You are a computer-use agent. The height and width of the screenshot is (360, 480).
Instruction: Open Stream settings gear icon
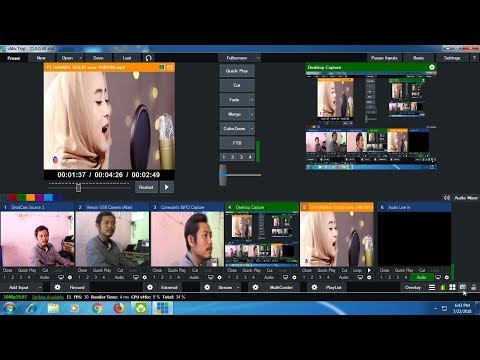coord(207,287)
